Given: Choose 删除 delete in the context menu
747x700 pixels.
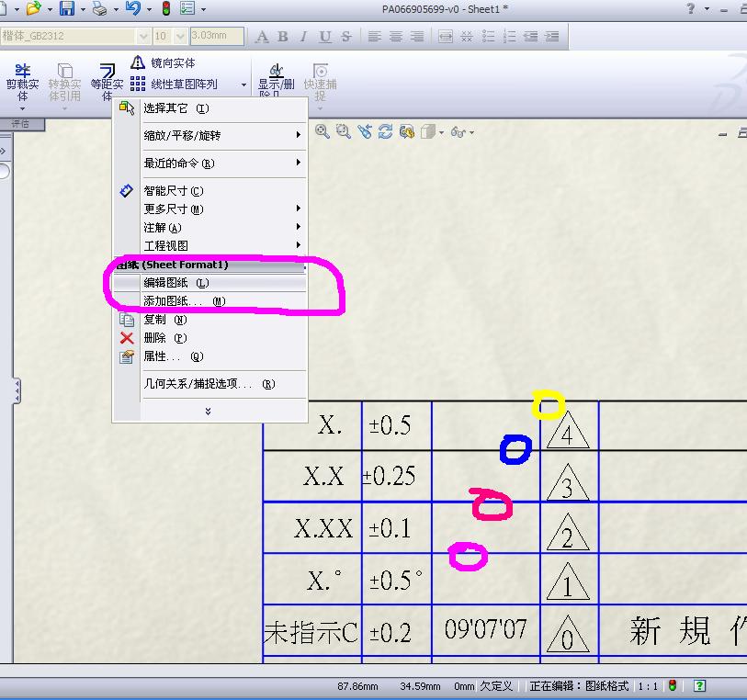Looking at the screenshot, I should click(x=209, y=338).
